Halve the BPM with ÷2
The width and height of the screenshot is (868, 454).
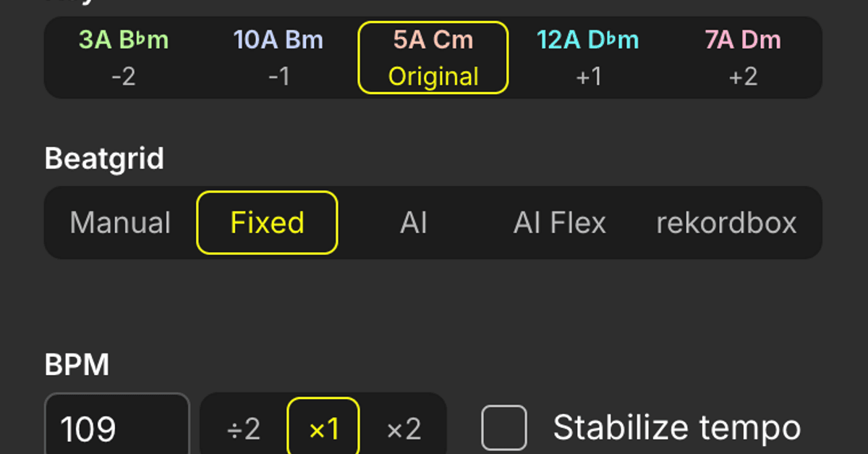244,429
